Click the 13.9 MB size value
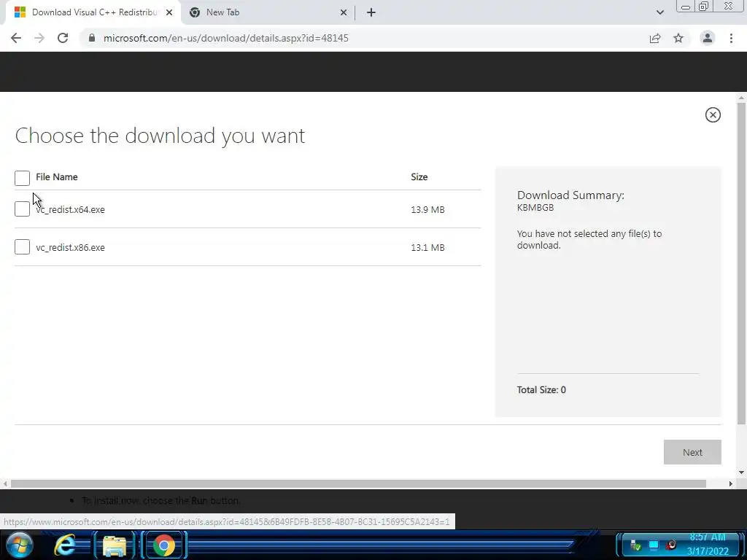This screenshot has width=747, height=560. [427, 209]
